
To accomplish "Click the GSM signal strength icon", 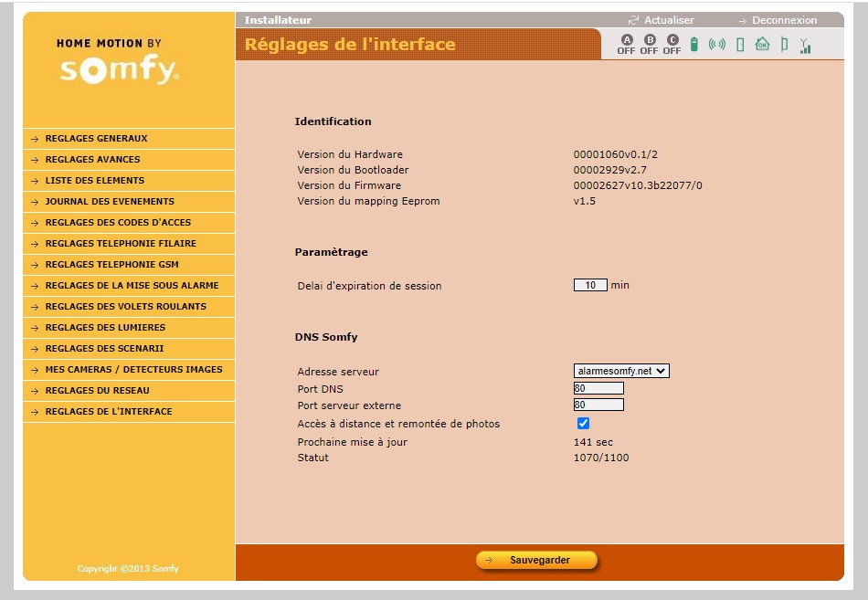I will click(805, 45).
